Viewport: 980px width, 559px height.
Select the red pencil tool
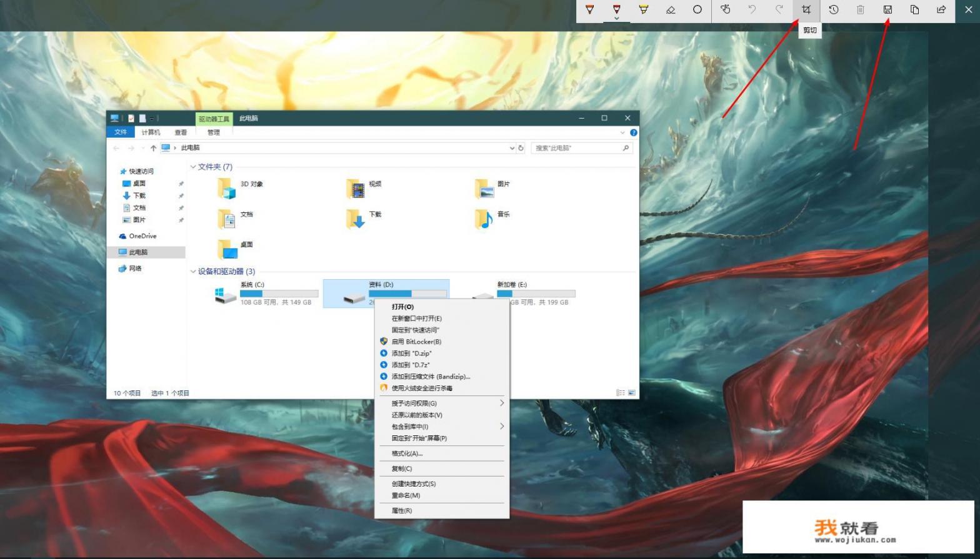(616, 9)
